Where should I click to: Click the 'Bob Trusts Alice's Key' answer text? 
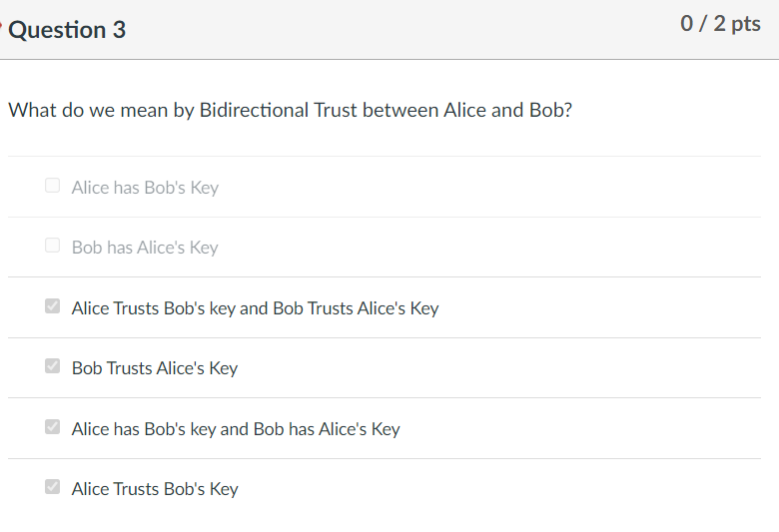point(155,368)
